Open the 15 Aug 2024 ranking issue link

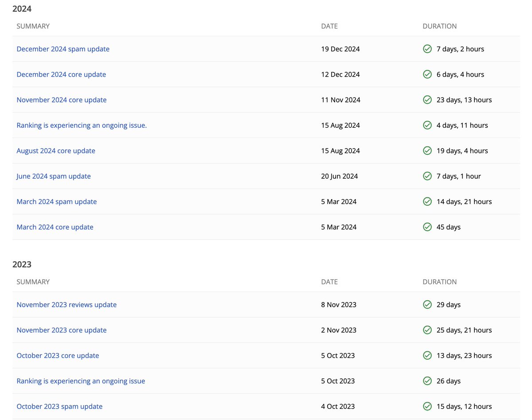coord(82,126)
